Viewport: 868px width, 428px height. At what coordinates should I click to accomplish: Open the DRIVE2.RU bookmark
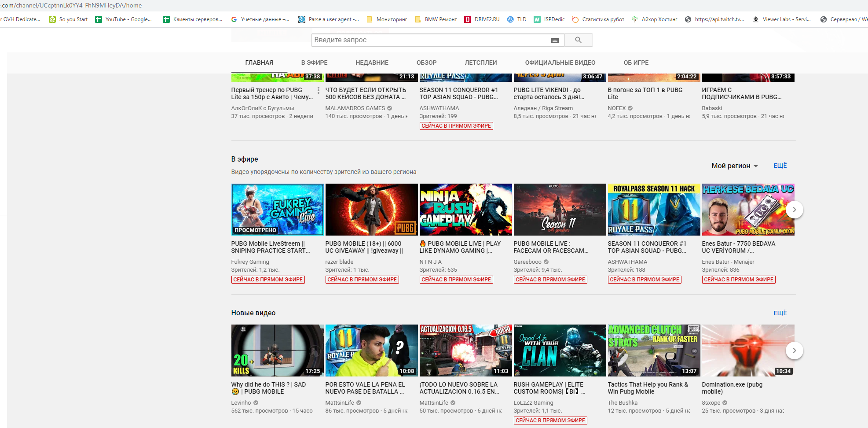[x=482, y=19]
